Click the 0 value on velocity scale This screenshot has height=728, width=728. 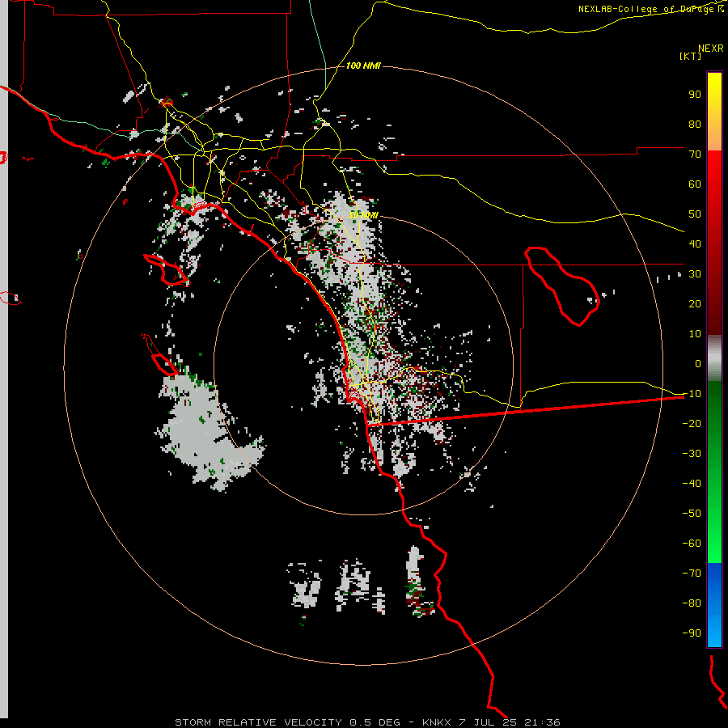(698, 363)
